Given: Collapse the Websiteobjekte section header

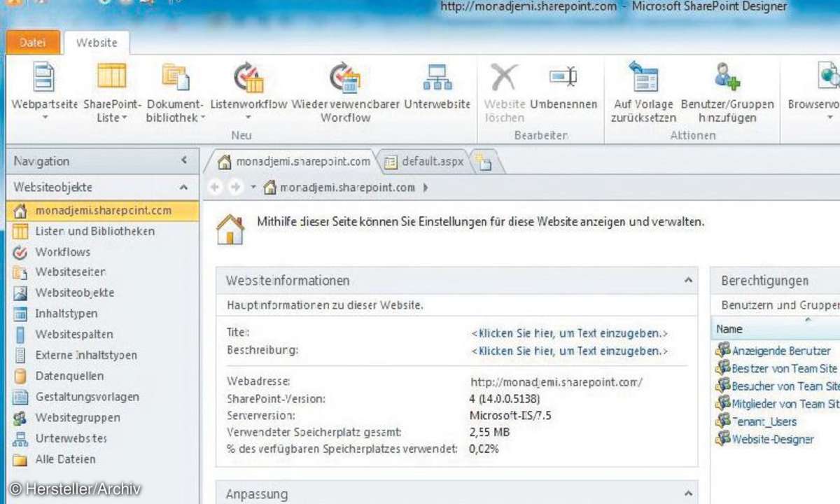Looking at the screenshot, I should [x=184, y=188].
